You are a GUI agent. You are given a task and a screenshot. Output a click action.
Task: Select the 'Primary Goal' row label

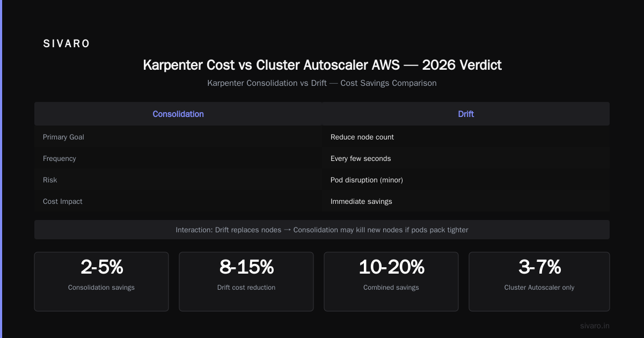(x=63, y=137)
